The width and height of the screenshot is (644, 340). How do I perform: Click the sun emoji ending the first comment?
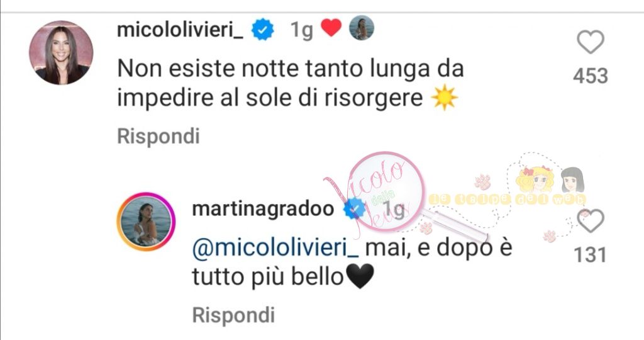click(x=444, y=98)
